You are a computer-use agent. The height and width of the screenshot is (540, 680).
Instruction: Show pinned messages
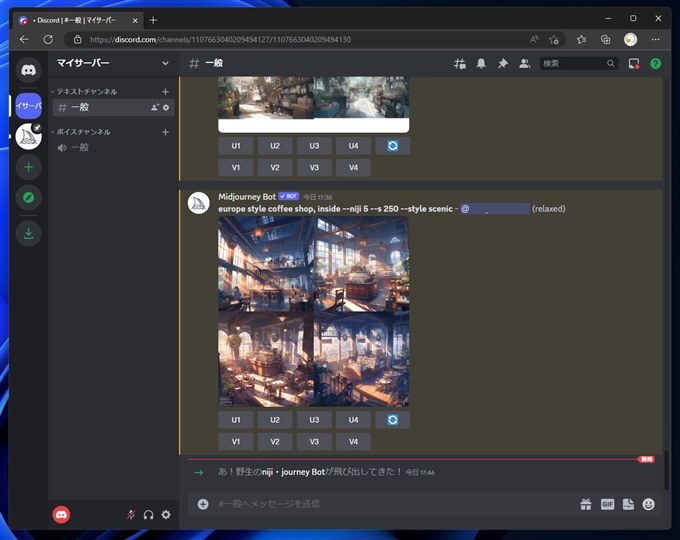503,63
